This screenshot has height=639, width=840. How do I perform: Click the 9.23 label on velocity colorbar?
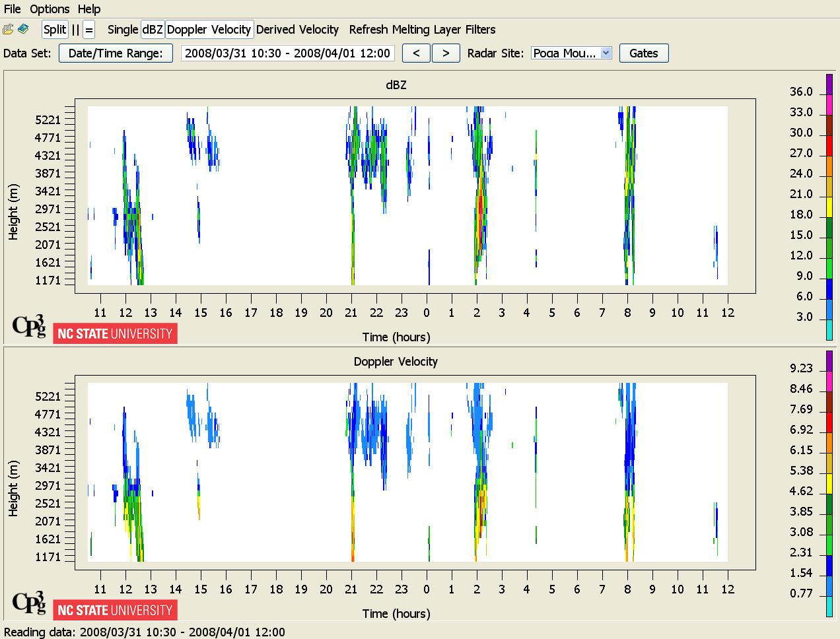(x=801, y=368)
